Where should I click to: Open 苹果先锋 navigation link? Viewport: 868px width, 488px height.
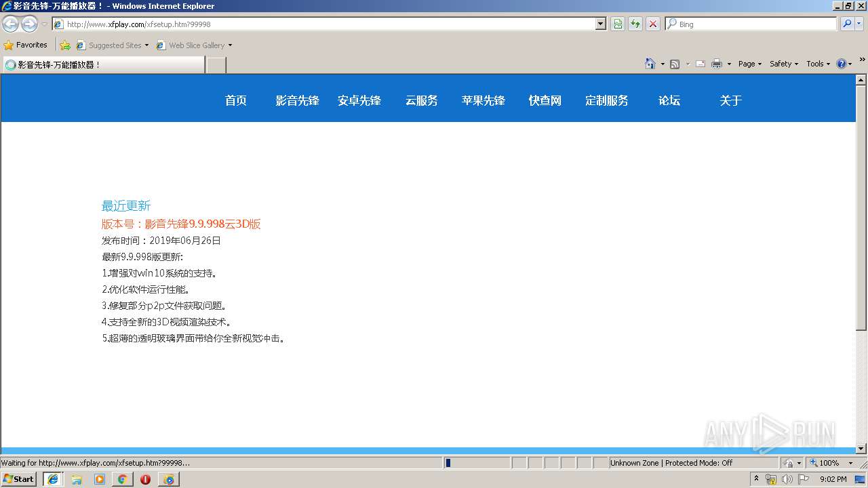click(x=484, y=100)
